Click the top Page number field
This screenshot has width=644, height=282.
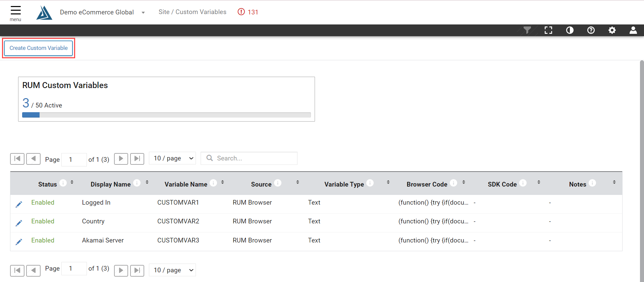(74, 159)
